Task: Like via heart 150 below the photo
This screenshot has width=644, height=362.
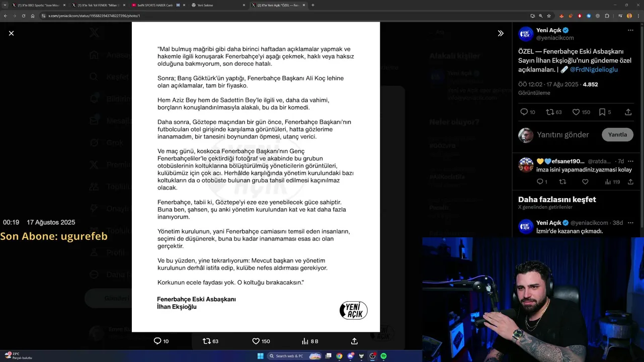Action: click(261, 341)
